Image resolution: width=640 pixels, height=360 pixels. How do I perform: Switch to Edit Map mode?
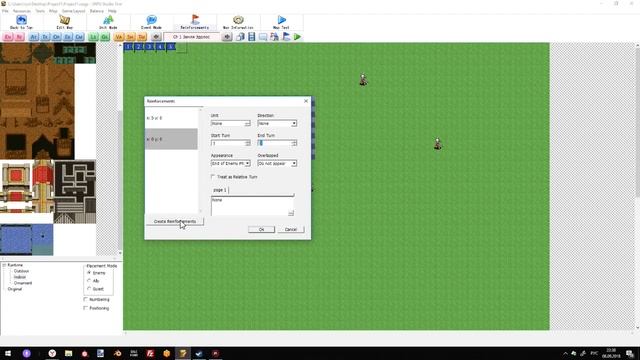(x=64, y=22)
